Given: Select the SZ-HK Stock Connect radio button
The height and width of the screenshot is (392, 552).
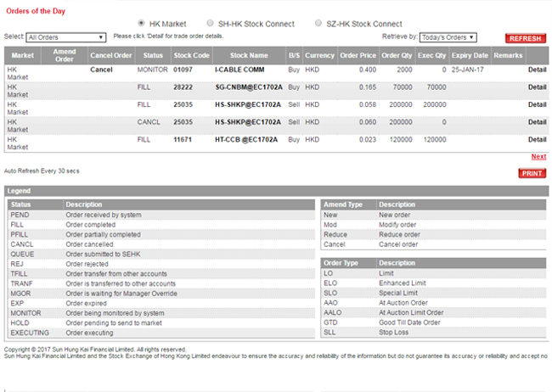Looking at the screenshot, I should click(318, 23).
